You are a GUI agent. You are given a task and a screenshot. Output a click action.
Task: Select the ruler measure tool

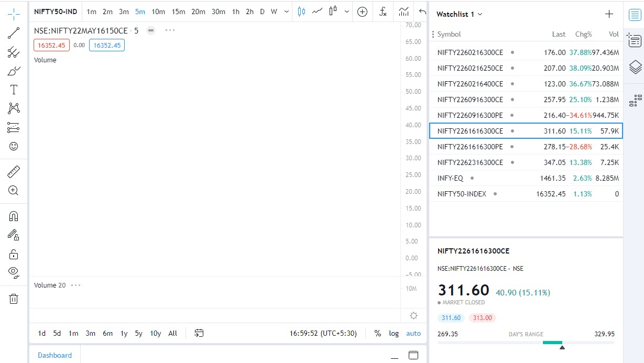tap(14, 171)
